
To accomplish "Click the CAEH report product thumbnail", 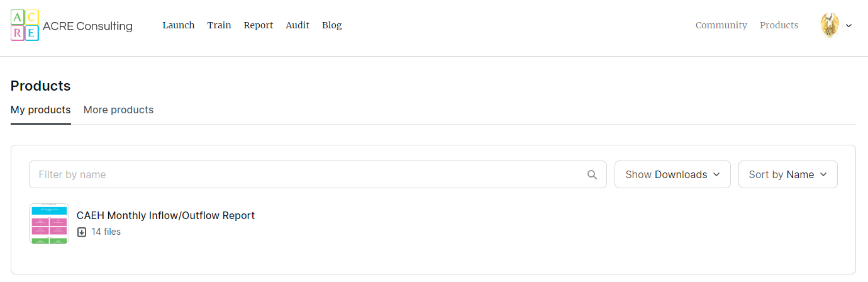I will pyautogui.click(x=49, y=223).
